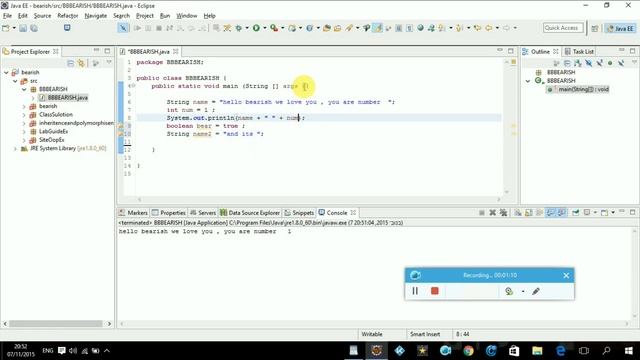Click Remove All Terminated Launches icon
The height and width of the screenshot is (360, 640).
[503, 213]
